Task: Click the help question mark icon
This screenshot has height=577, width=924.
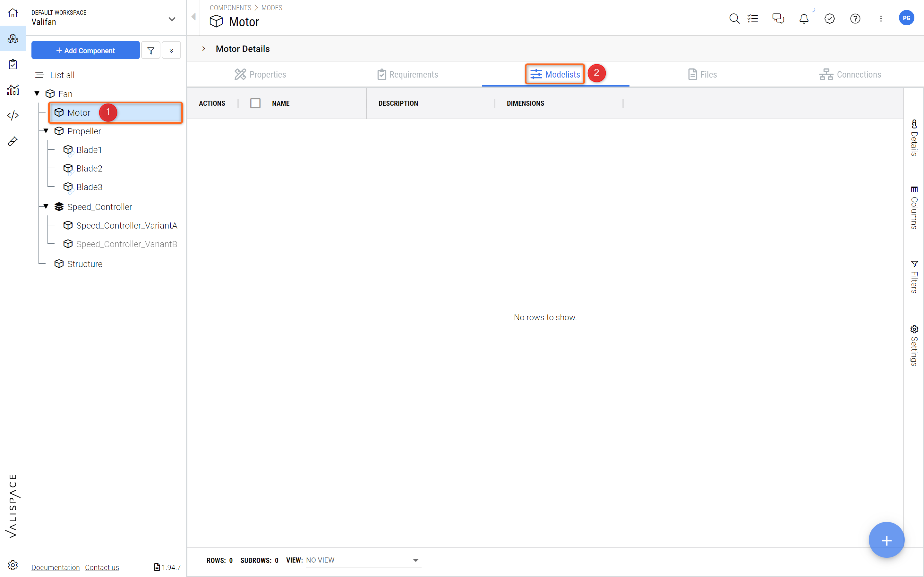Action: coord(855,18)
